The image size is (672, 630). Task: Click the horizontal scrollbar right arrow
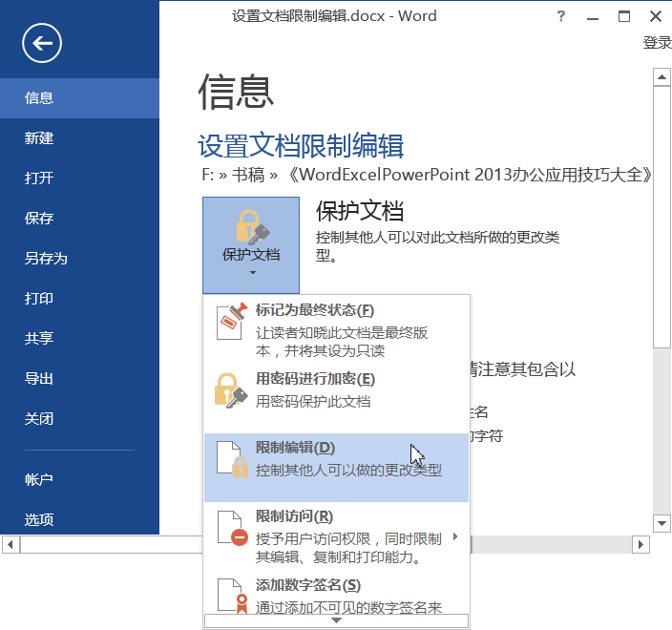click(640, 545)
